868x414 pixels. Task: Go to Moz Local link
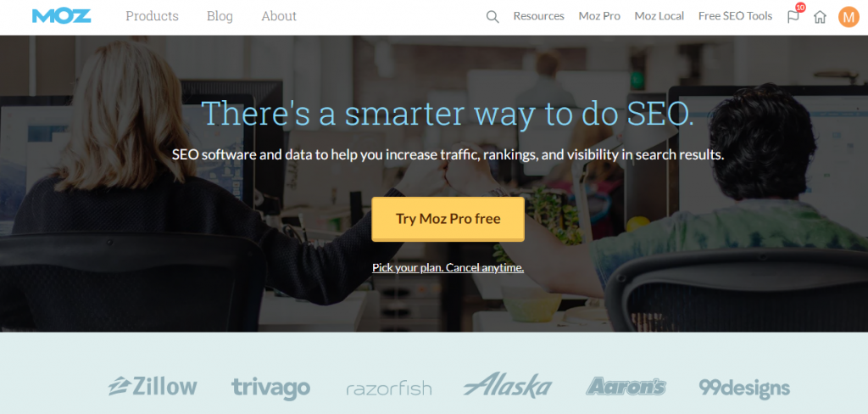coord(659,16)
